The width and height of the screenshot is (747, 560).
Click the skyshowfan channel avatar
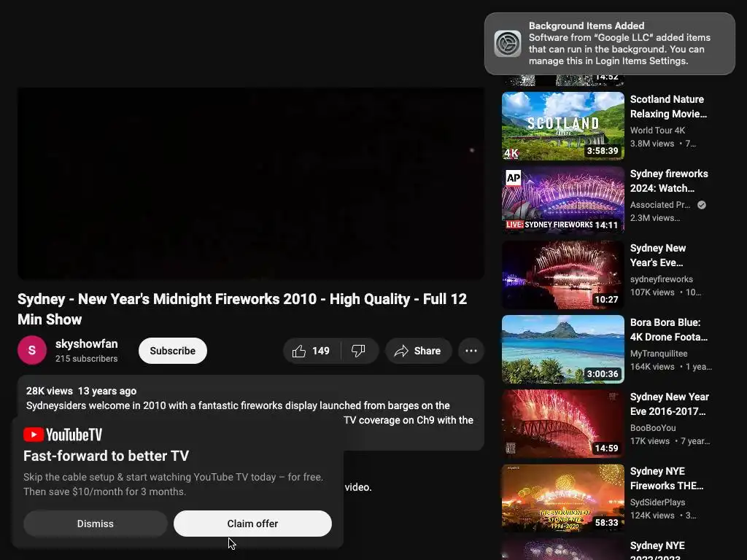pyautogui.click(x=32, y=350)
